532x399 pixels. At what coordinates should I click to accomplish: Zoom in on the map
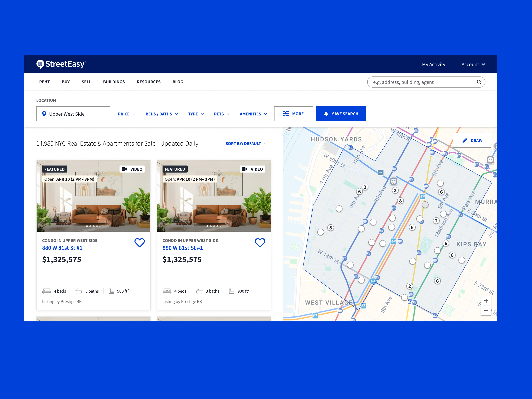point(486,301)
